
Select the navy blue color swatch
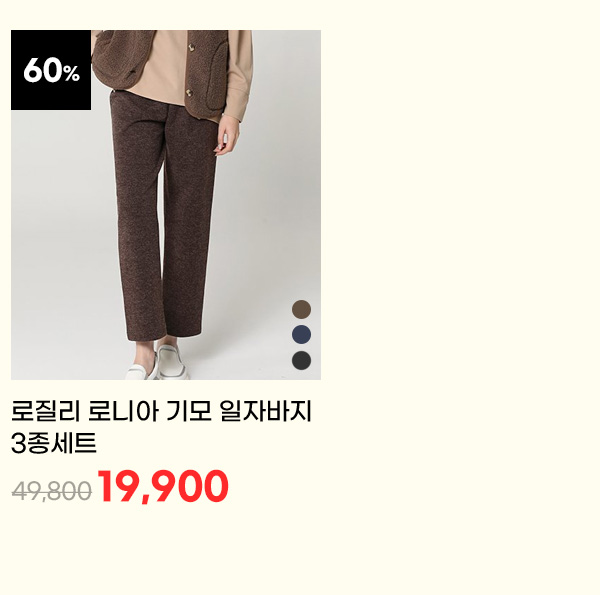click(301, 334)
